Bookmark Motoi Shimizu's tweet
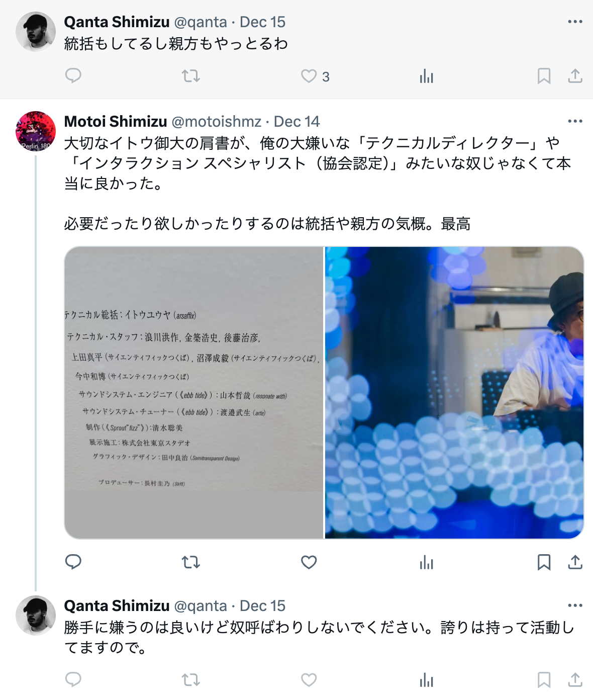 tap(544, 562)
